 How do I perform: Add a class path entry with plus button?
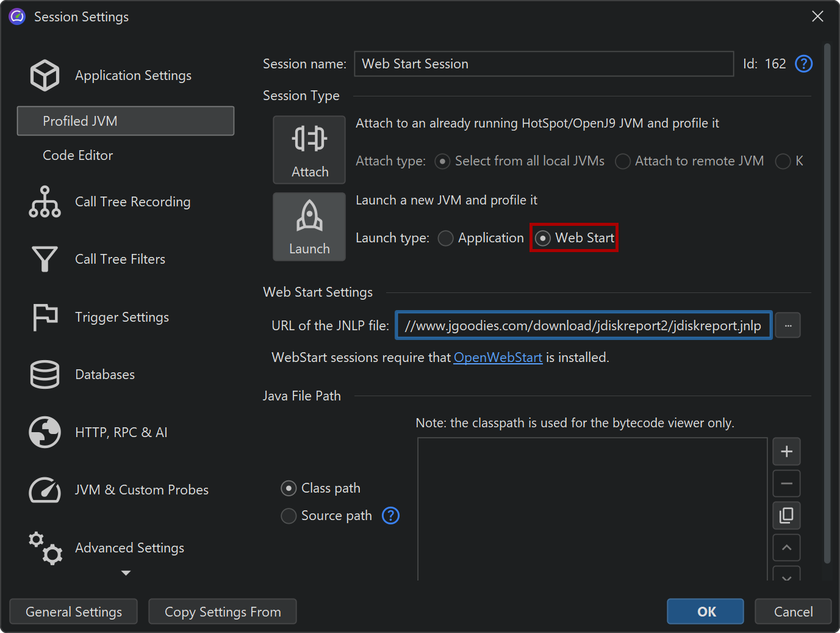click(786, 452)
